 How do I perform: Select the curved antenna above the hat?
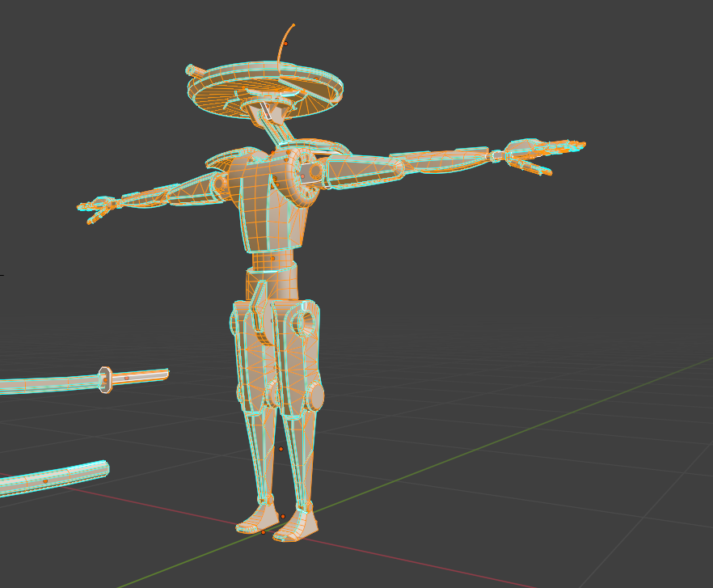(285, 44)
